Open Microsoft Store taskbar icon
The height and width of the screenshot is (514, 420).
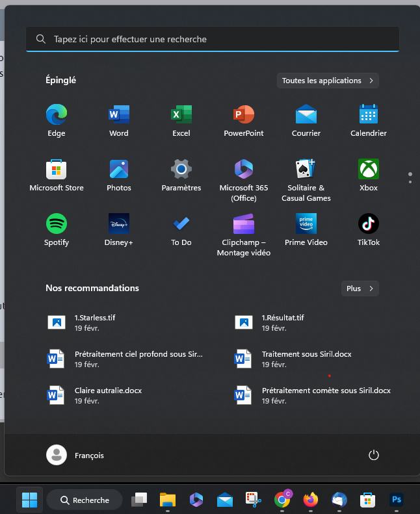pos(367,500)
